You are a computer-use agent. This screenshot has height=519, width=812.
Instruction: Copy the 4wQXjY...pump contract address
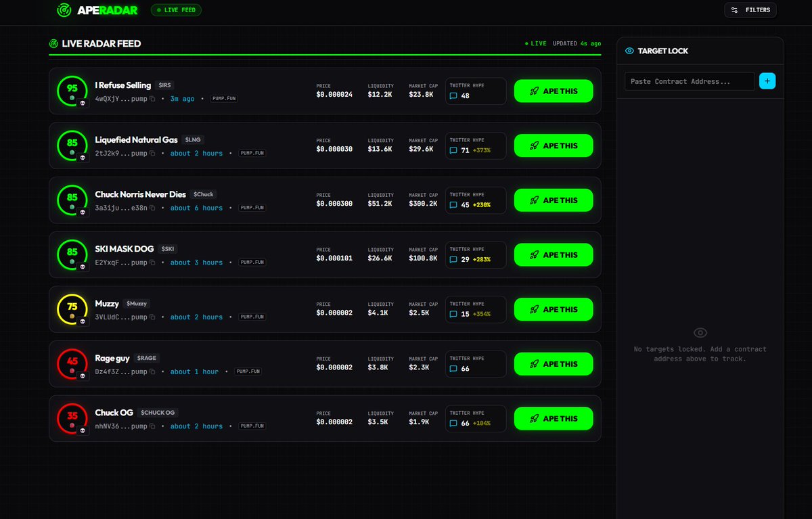click(x=152, y=99)
